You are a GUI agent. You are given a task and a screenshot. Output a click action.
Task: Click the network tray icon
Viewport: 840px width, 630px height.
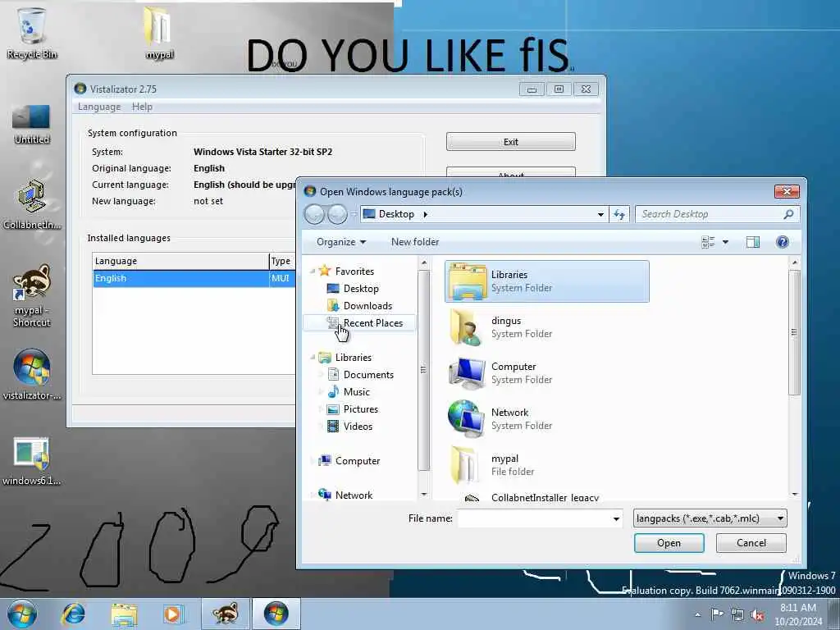737,614
